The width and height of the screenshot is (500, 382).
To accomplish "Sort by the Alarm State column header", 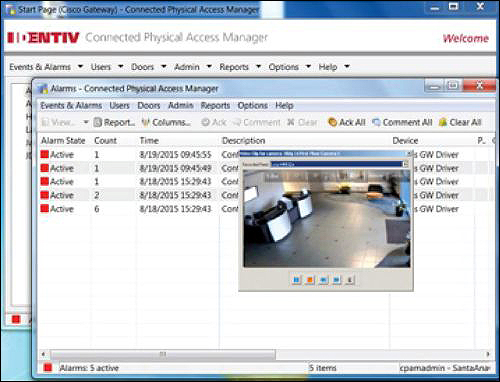I will tap(63, 141).
